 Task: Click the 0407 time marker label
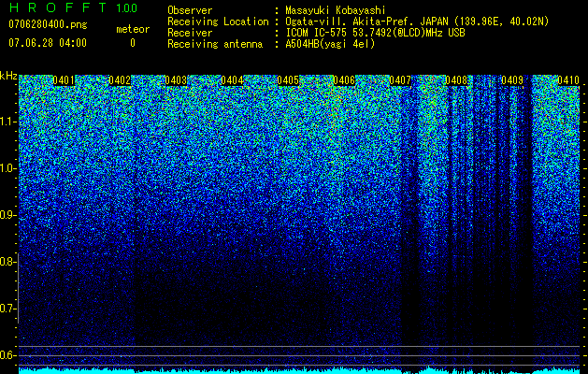click(x=400, y=80)
